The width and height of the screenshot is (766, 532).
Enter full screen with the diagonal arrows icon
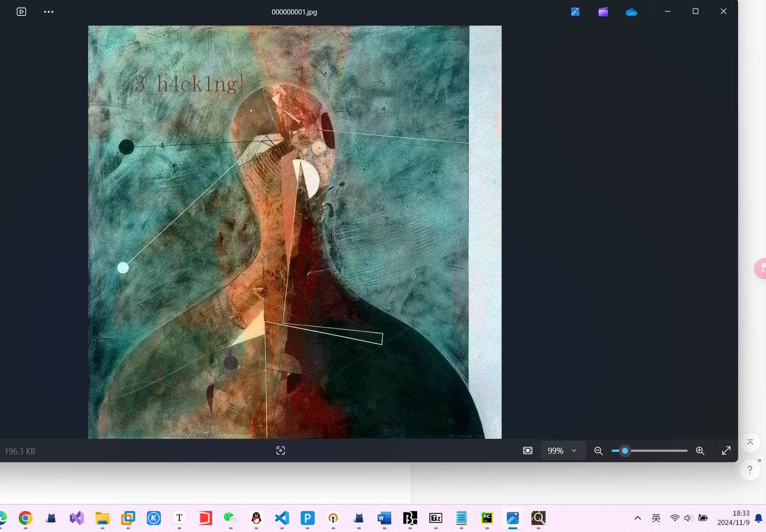click(726, 450)
